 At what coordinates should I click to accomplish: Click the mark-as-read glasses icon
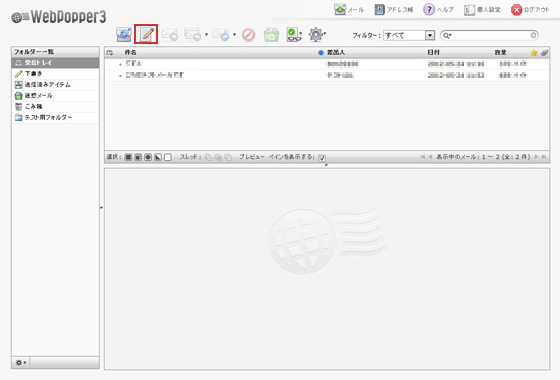294,35
